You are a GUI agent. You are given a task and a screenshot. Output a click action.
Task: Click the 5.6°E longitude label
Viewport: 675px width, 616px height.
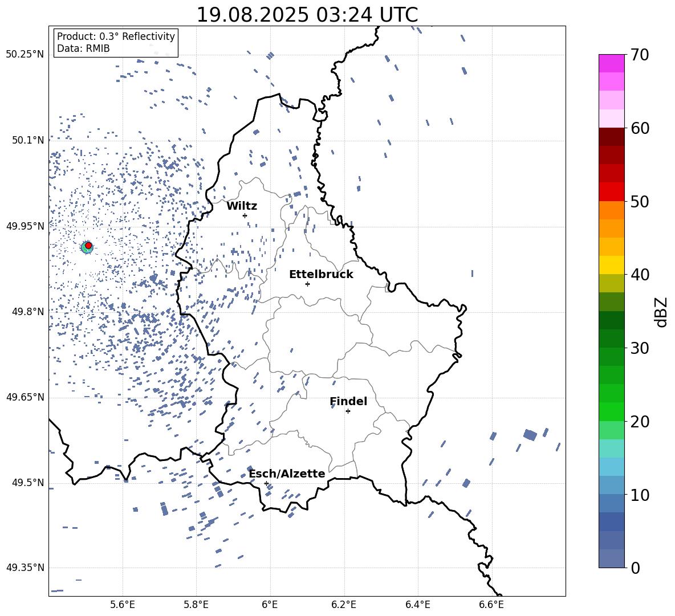123,605
